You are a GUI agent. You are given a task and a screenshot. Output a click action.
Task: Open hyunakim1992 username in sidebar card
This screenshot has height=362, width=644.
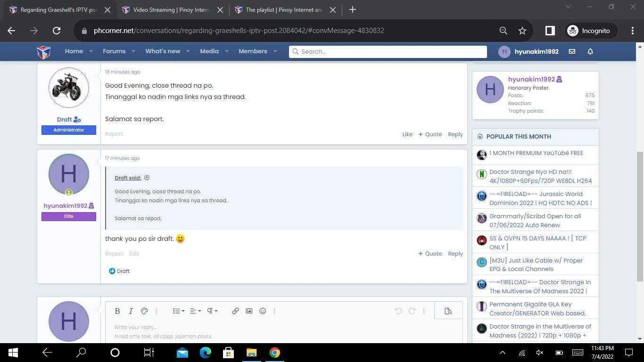click(531, 79)
